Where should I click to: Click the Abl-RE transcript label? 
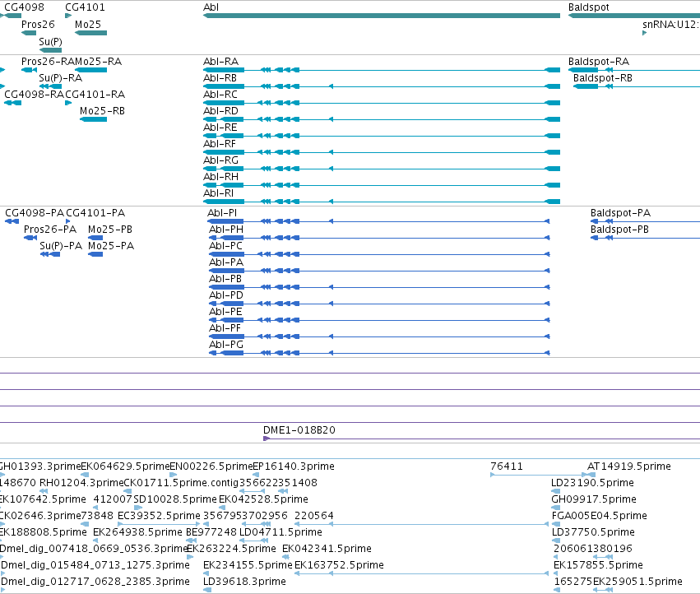pos(220,128)
